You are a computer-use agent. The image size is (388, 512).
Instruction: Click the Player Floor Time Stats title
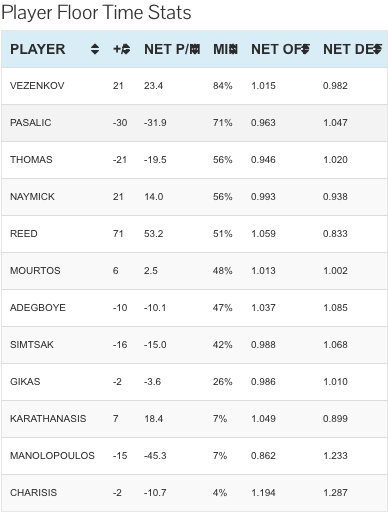coord(96,13)
